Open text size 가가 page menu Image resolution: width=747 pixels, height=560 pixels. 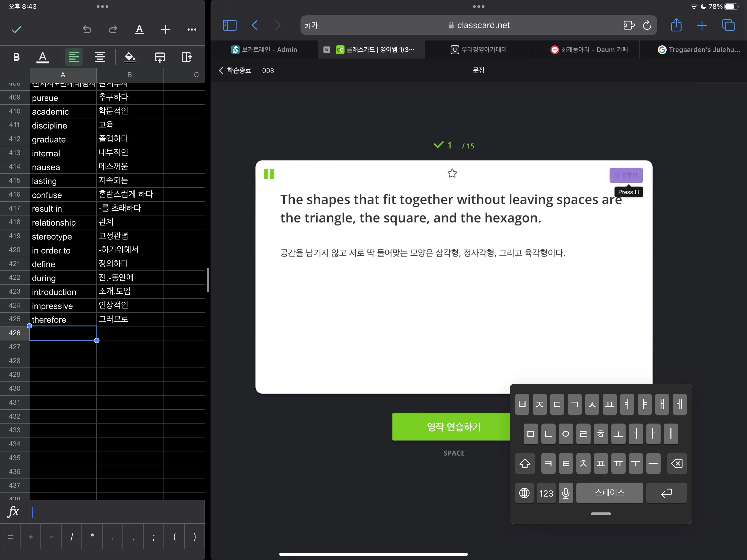point(312,26)
